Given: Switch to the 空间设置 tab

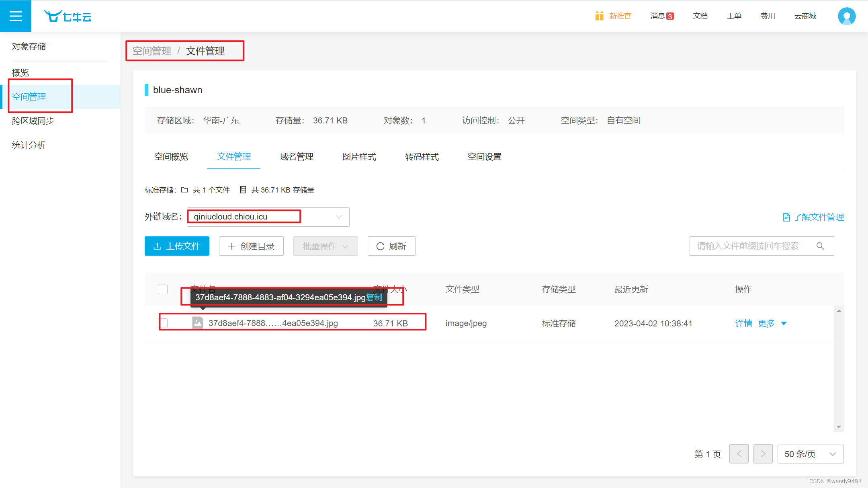Looking at the screenshot, I should tap(484, 157).
